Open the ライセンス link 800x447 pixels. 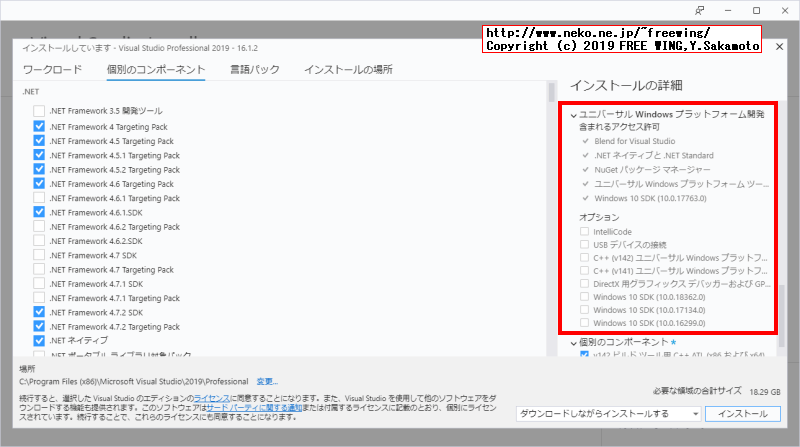coord(211,398)
